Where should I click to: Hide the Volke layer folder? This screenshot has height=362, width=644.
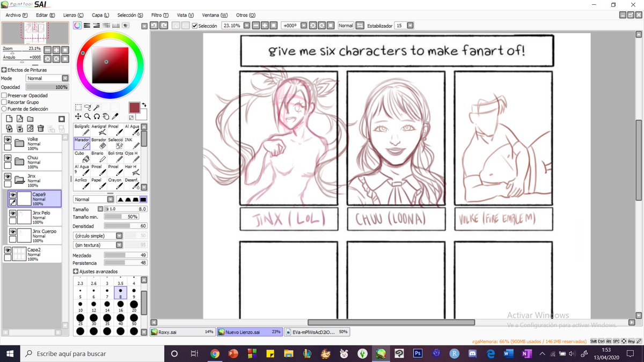(x=8, y=140)
